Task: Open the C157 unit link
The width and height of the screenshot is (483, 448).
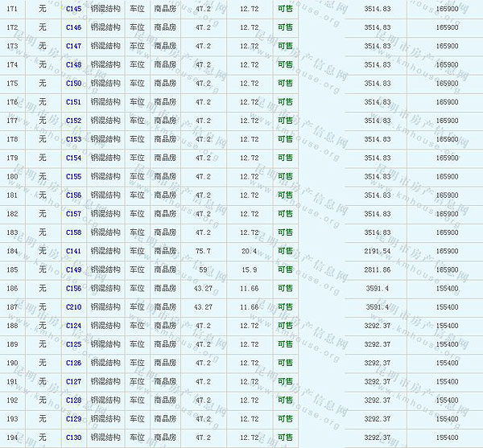Action: (x=73, y=213)
